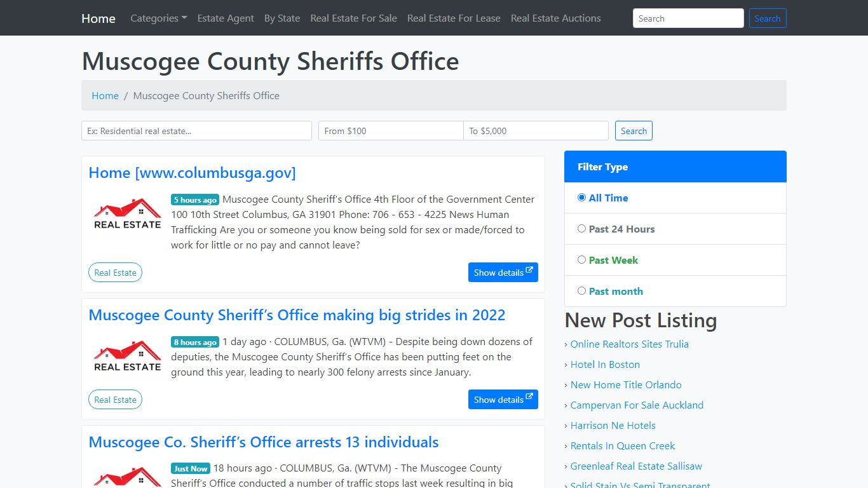Open the Harrison Ne Hotels link
868x488 pixels.
coord(613,425)
